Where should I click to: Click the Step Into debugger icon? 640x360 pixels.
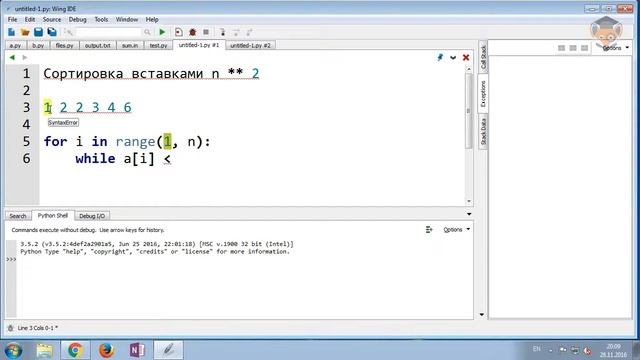tap(222, 32)
